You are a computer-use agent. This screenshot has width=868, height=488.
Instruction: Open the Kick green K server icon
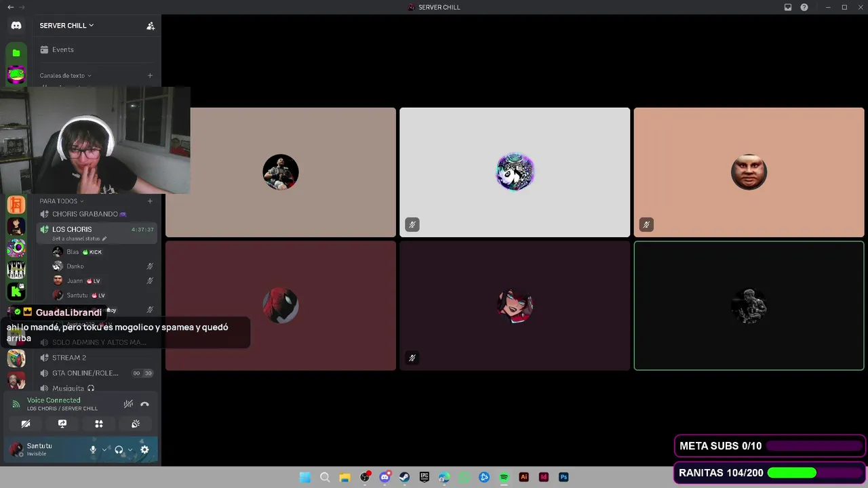coord(16,291)
